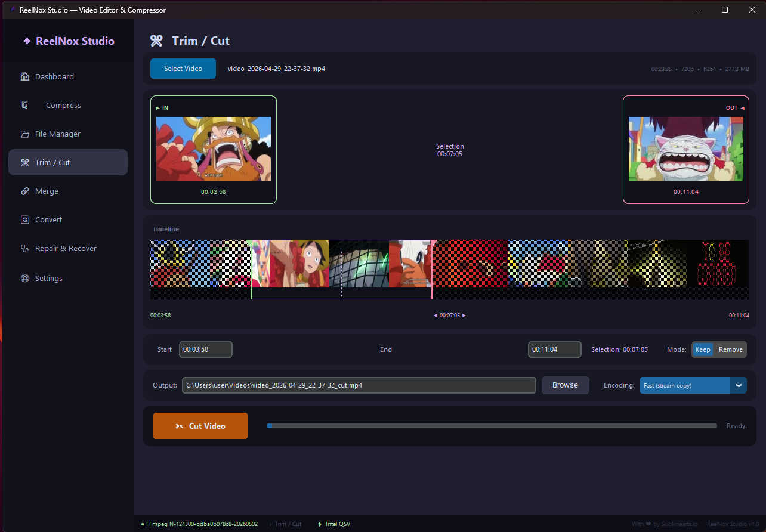Viewport: 766px width, 532px height.
Task: Open Settings from the sidebar
Action: [x=68, y=278]
